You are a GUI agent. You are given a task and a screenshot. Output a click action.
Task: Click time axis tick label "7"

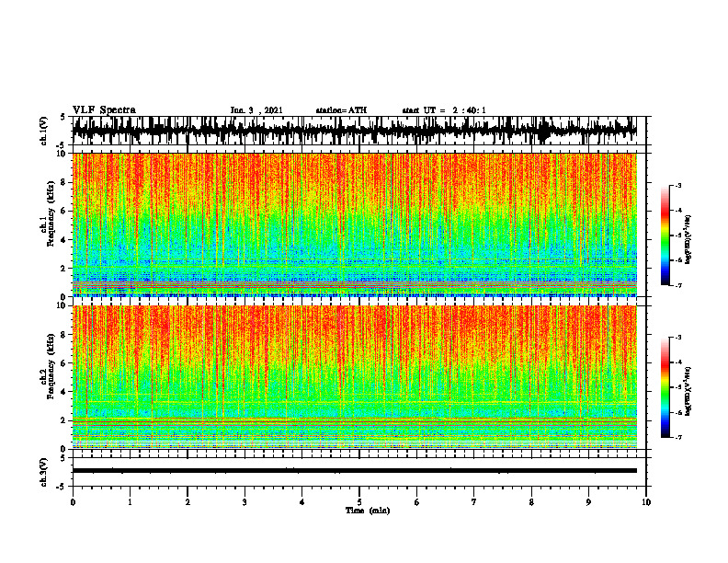474,502
